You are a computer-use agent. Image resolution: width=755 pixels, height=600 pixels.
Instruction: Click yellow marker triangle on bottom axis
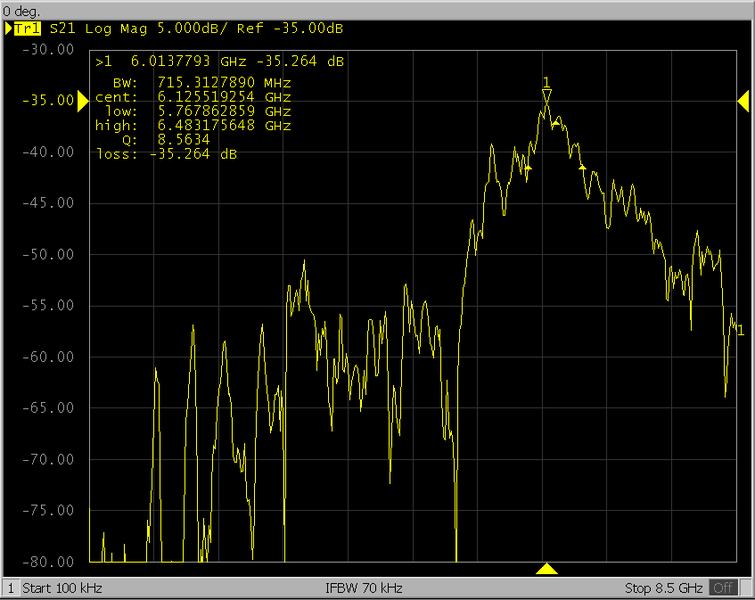point(546,569)
